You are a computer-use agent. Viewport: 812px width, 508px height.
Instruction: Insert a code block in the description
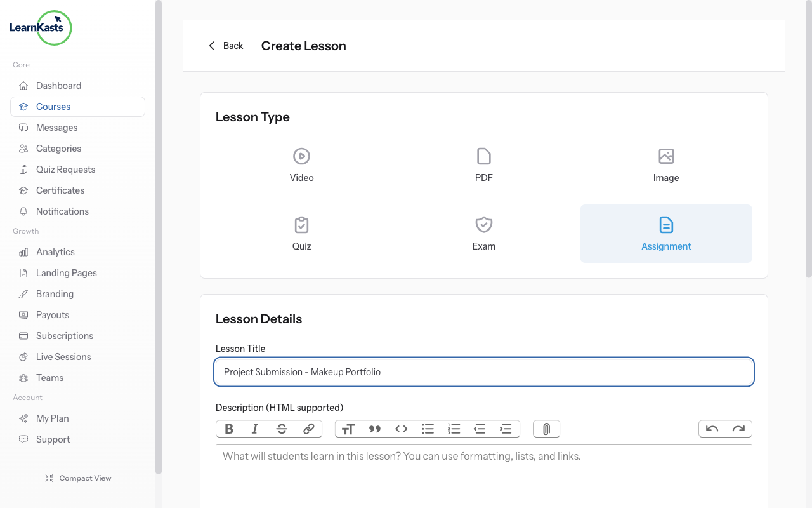[x=401, y=429]
